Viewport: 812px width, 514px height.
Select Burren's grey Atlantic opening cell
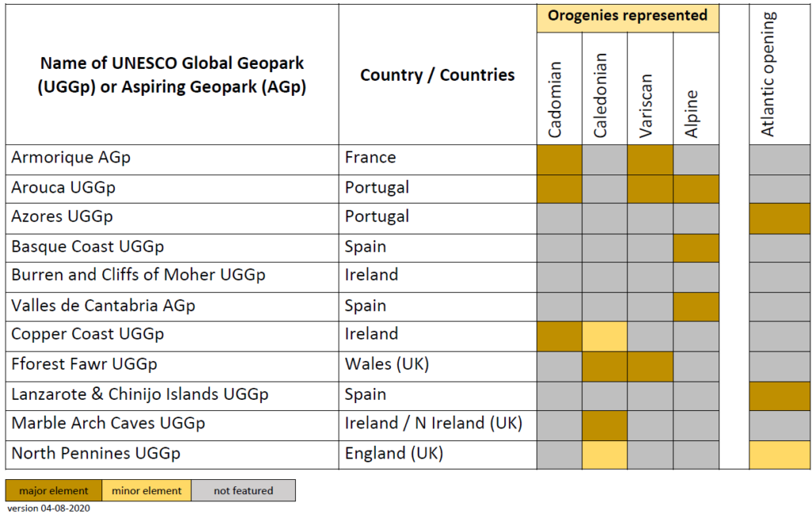pos(780,277)
